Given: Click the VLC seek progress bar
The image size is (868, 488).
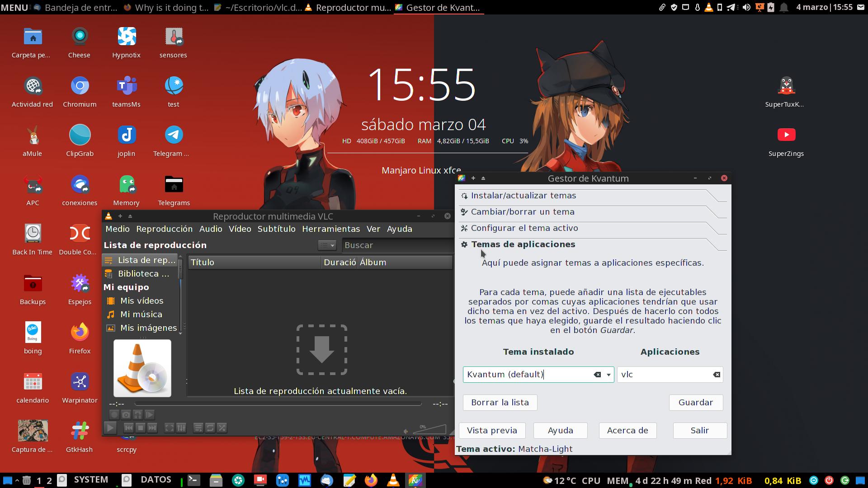Looking at the screenshot, I should tap(278, 404).
